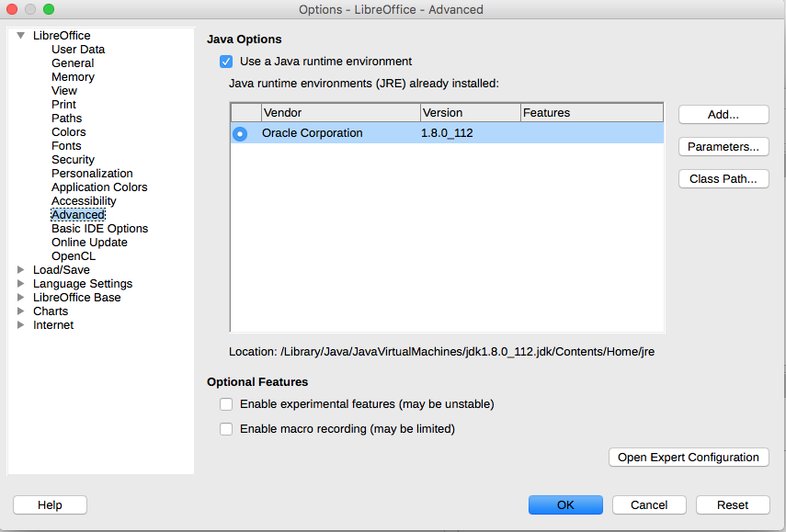Viewport: 786px width, 532px height.
Task: Expand the Load/Save settings section
Action: point(20,269)
